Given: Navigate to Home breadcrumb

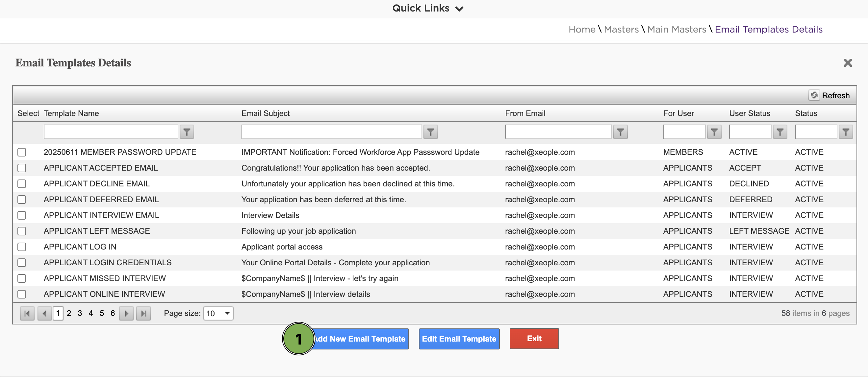Looking at the screenshot, I should click(582, 29).
